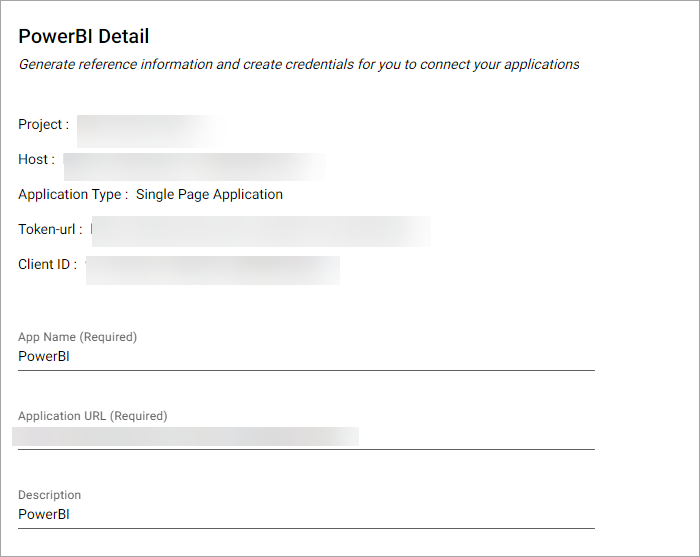700x557 pixels.
Task: Click the 'Description' field label
Action: (50, 495)
